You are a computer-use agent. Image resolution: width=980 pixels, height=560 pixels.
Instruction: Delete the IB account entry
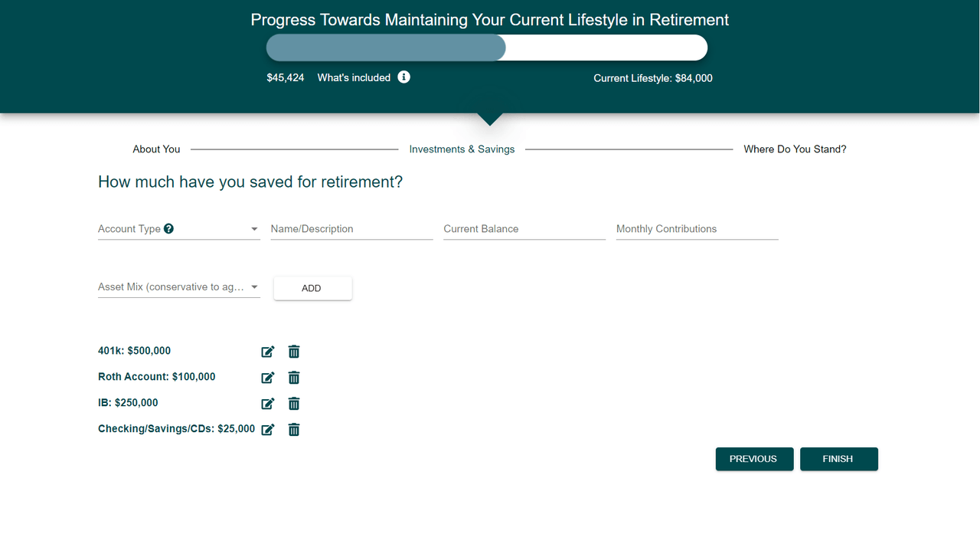[294, 404]
